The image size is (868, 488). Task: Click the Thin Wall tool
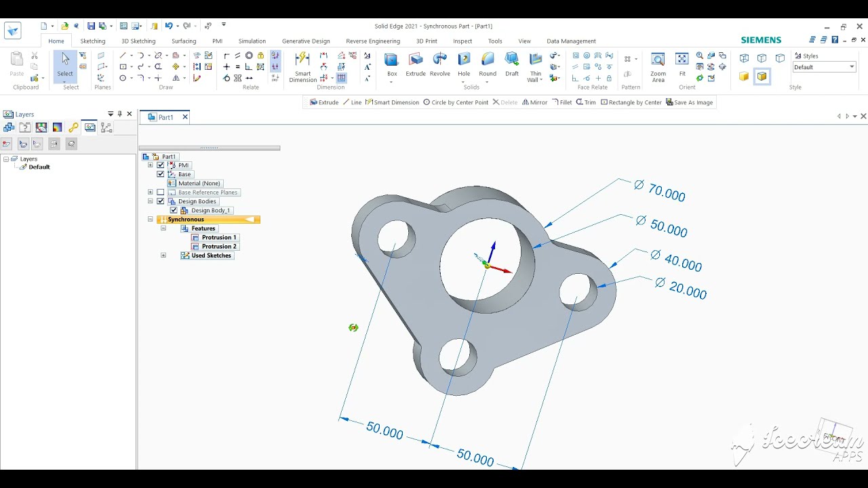536,66
